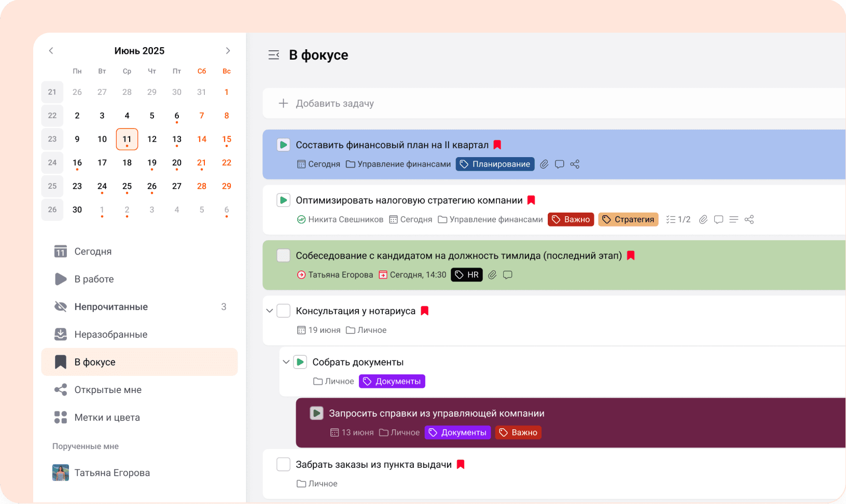
Task: Open «Метки и цвета» section
Action: tap(108, 417)
